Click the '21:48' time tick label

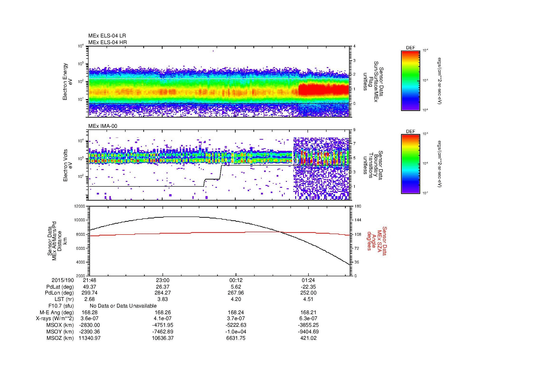(90, 280)
